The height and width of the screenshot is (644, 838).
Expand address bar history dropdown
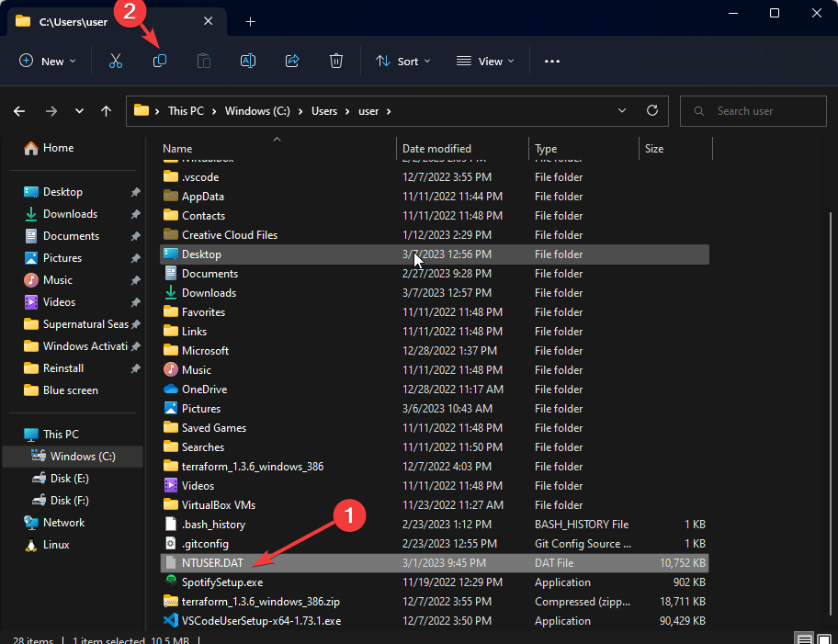621,110
